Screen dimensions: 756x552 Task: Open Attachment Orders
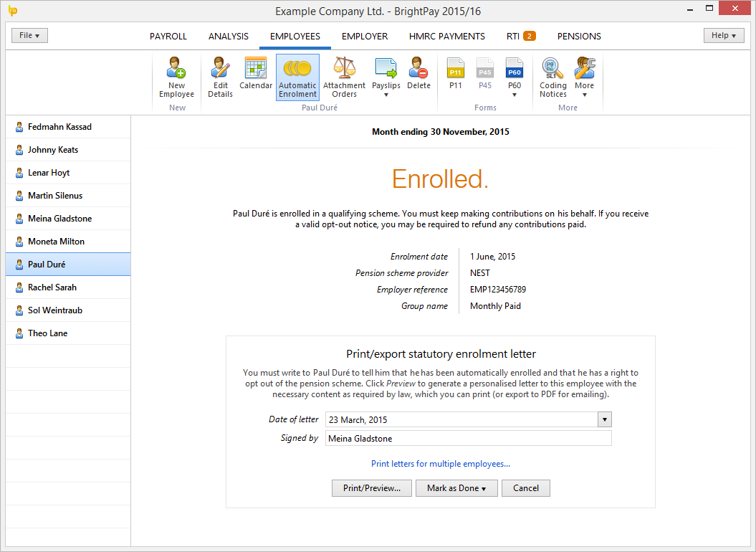[344, 77]
